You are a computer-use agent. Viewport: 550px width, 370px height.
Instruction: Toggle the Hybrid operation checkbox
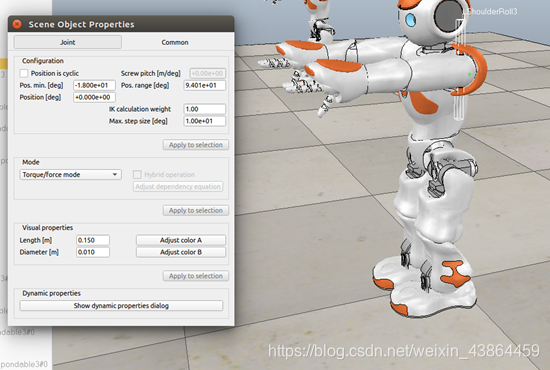click(x=137, y=174)
